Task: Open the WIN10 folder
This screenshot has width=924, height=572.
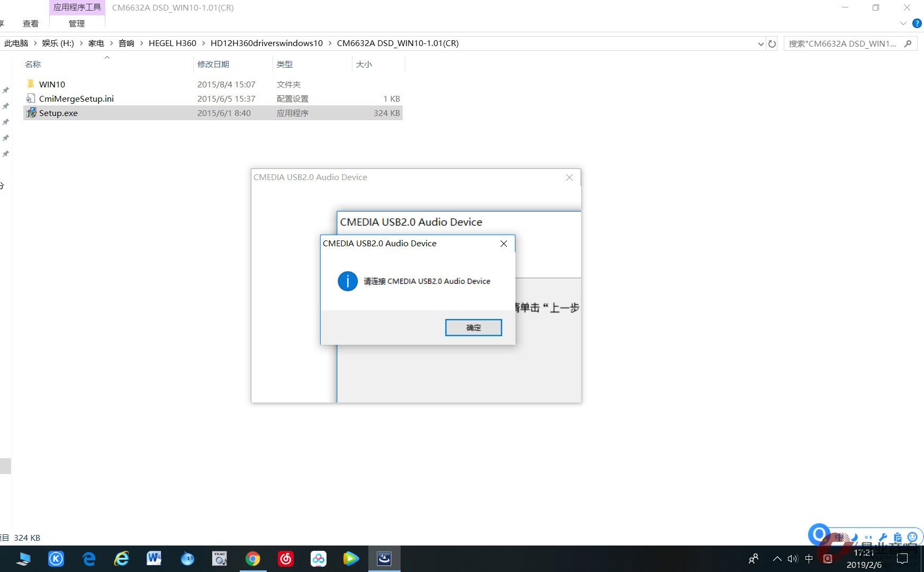Action: (x=52, y=84)
